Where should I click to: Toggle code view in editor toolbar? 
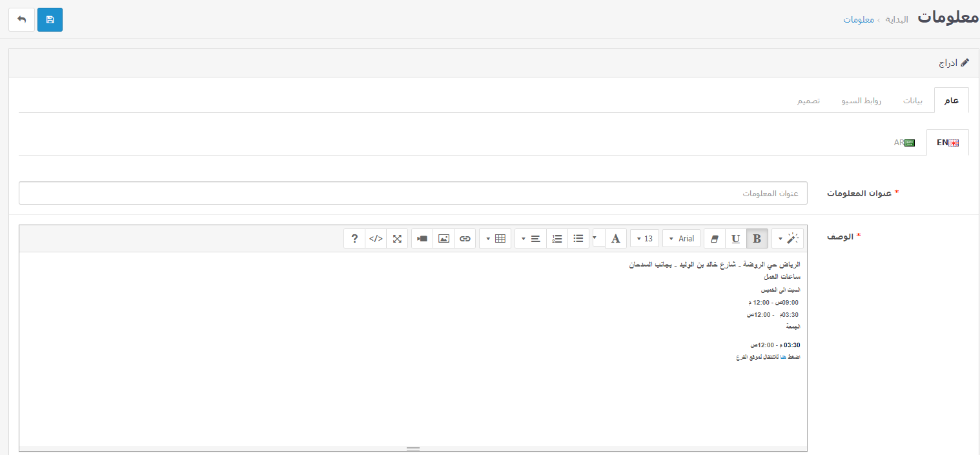tap(376, 239)
